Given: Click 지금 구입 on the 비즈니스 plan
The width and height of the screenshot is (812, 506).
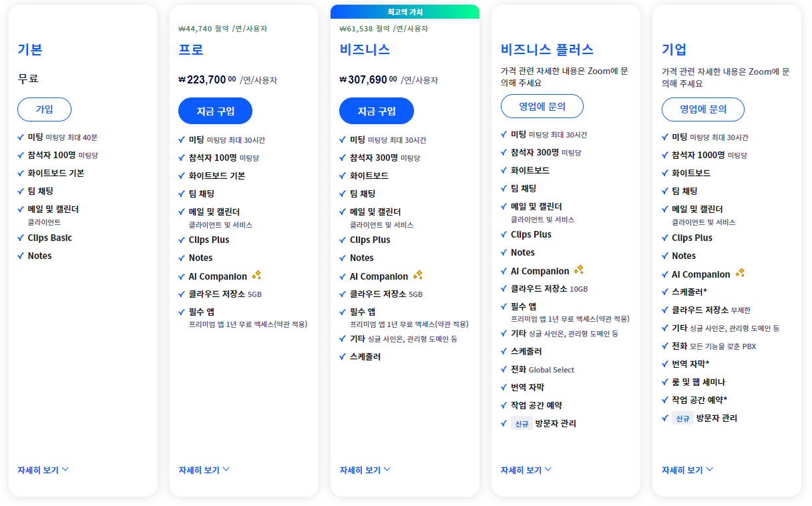Looking at the screenshot, I should point(377,111).
